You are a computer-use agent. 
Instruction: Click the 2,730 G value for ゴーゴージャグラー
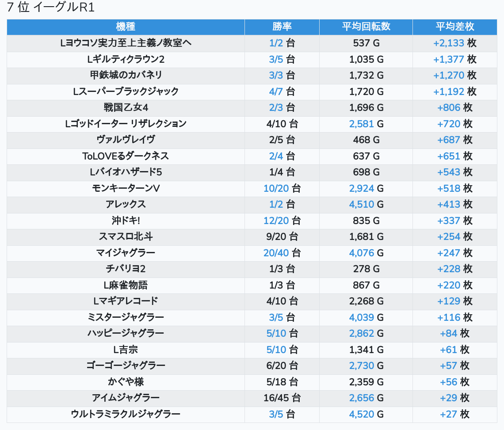click(366, 366)
